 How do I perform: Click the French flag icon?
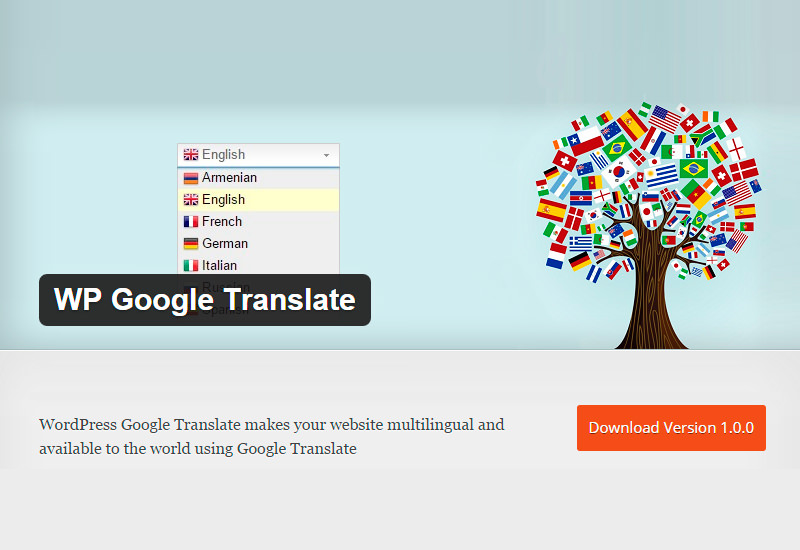[191, 221]
